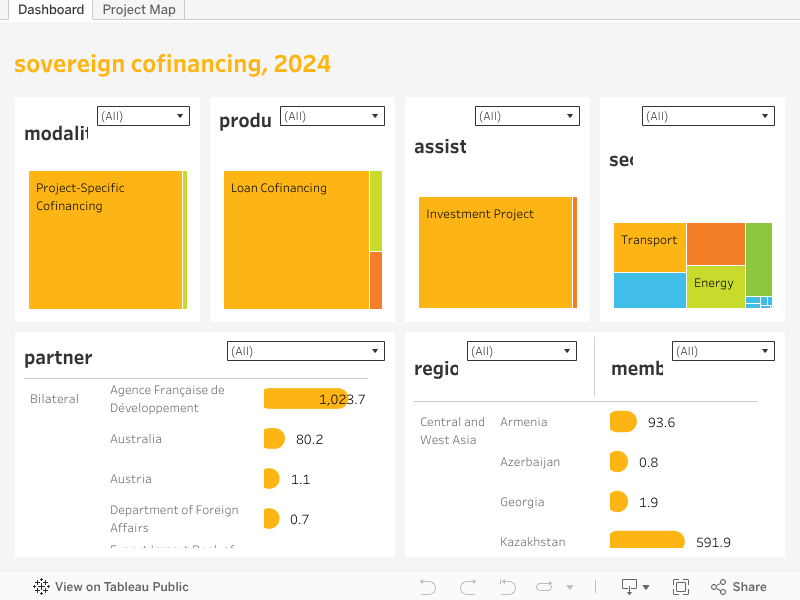This screenshot has width=800, height=600.
Task: Click the Redo arrow in the bottom toolbar
Action: tap(467, 587)
